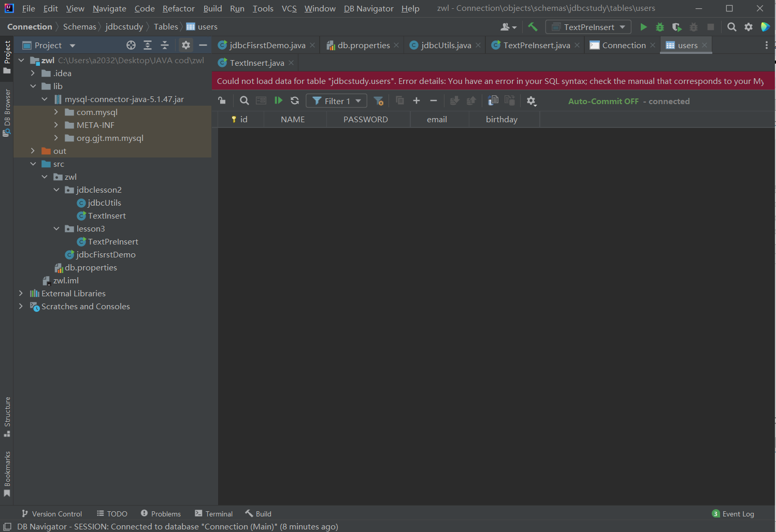Screen dimensions: 776x532
Task: Expand Scratches and Consoles node
Action: click(x=21, y=306)
